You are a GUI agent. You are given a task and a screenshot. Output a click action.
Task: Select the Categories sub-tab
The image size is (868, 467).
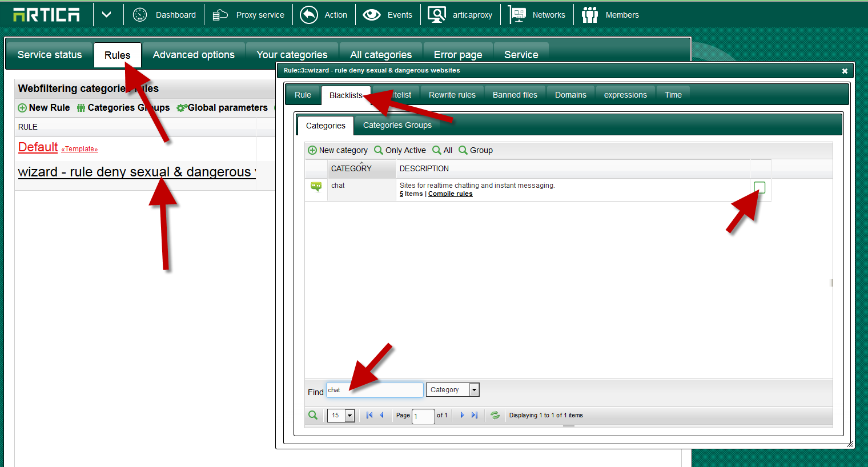click(x=325, y=126)
